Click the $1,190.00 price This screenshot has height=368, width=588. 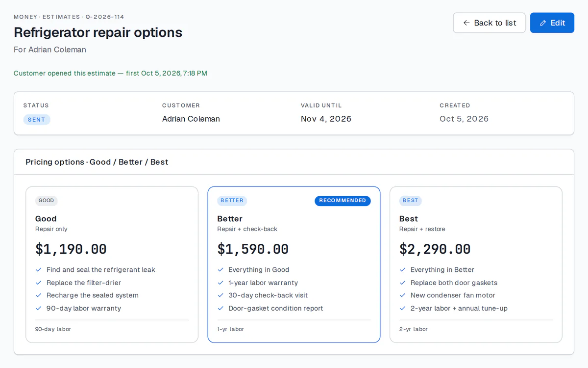point(71,249)
